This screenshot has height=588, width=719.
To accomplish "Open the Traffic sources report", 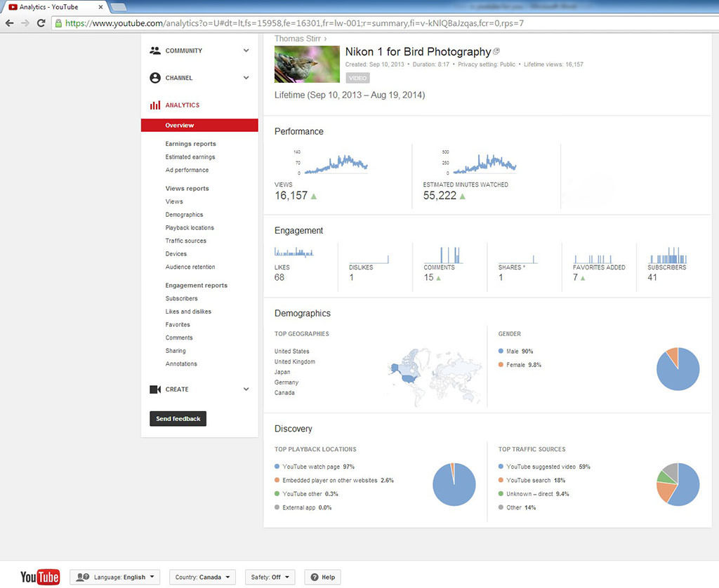I will click(x=185, y=241).
